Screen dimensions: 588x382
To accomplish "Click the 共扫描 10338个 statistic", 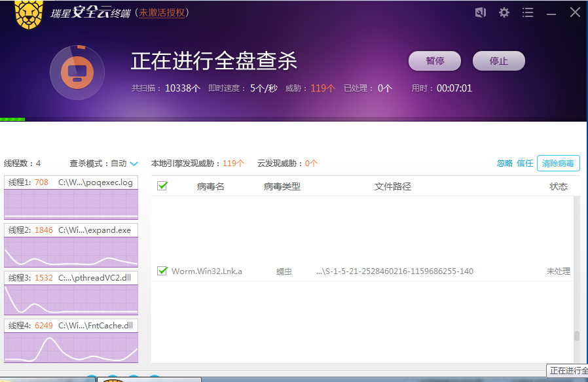I will pyautogui.click(x=166, y=88).
